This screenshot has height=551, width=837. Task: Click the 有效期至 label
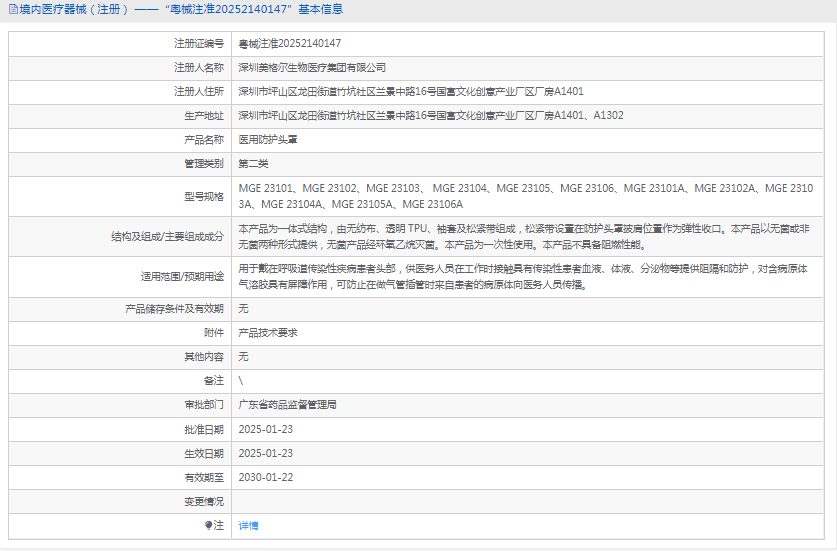pyautogui.click(x=204, y=477)
